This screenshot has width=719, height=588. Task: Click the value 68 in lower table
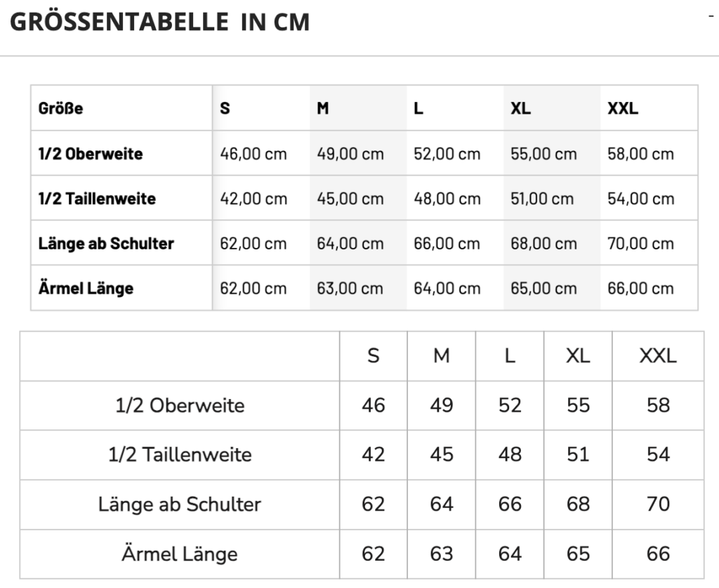tap(578, 504)
